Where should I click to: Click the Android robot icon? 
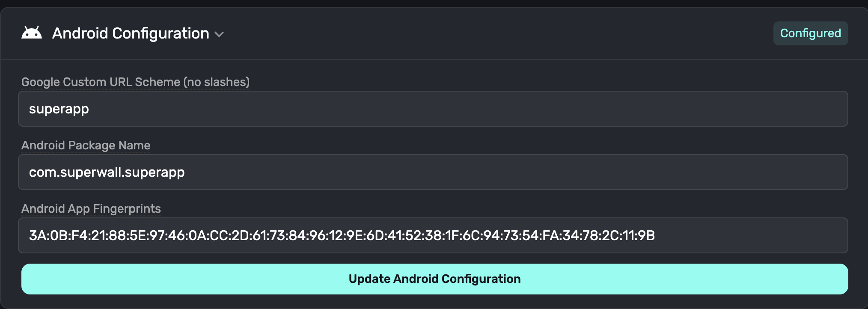click(x=32, y=33)
